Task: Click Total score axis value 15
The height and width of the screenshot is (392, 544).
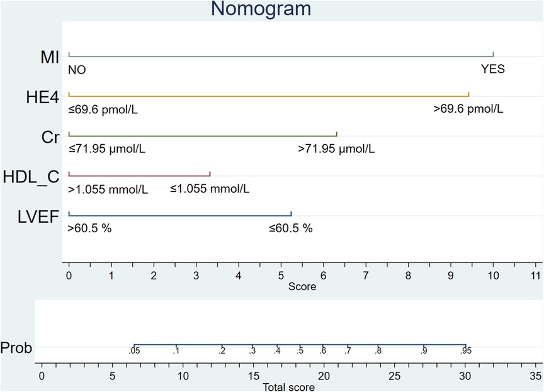Action: click(x=254, y=376)
